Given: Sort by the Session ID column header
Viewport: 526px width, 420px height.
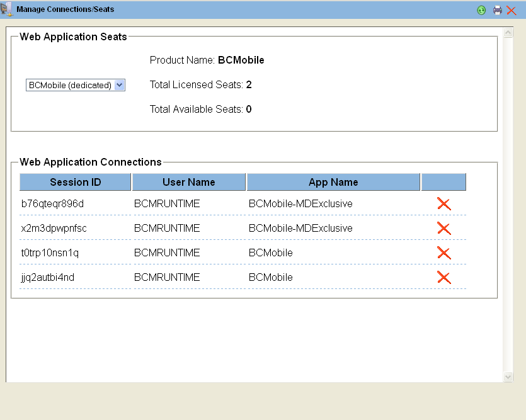Looking at the screenshot, I should click(76, 182).
